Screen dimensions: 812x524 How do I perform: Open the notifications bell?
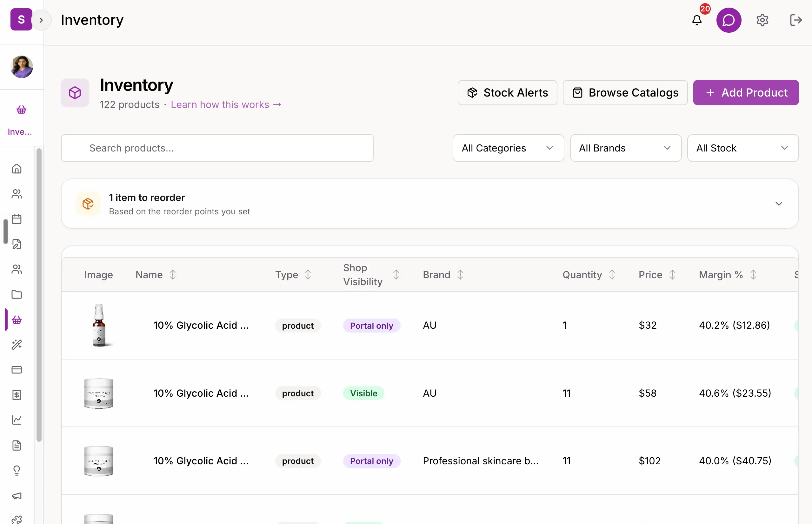697,20
